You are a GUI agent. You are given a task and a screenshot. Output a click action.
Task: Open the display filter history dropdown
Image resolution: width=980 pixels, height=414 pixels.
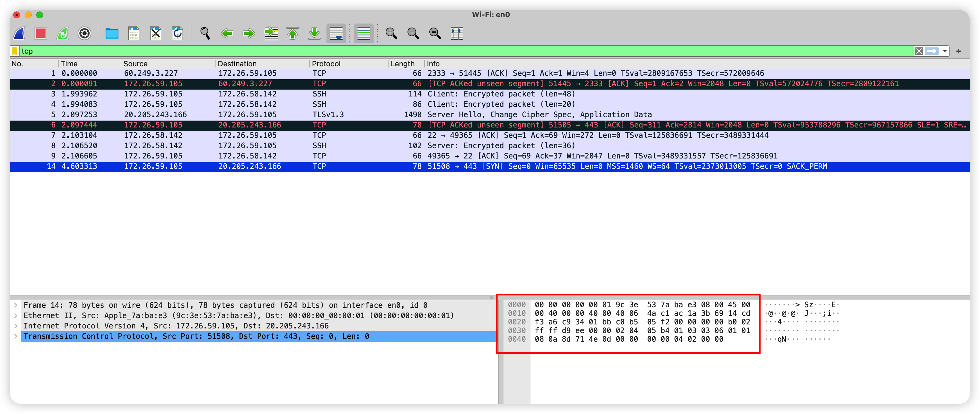click(x=945, y=51)
